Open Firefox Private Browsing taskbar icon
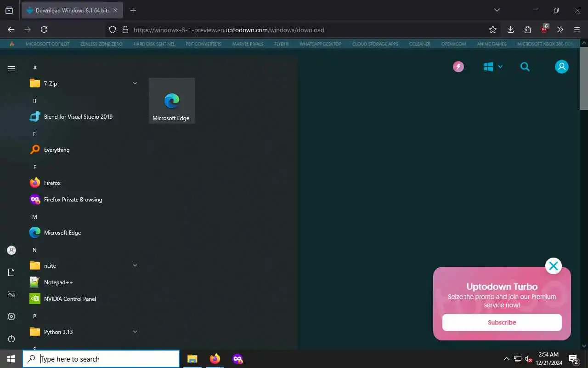 (237, 359)
